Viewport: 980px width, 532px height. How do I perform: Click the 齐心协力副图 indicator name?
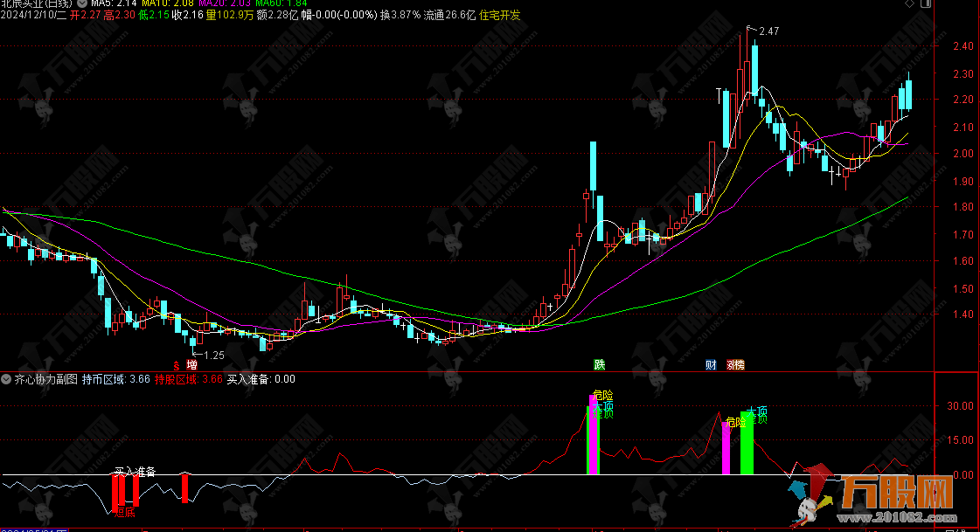point(45,379)
